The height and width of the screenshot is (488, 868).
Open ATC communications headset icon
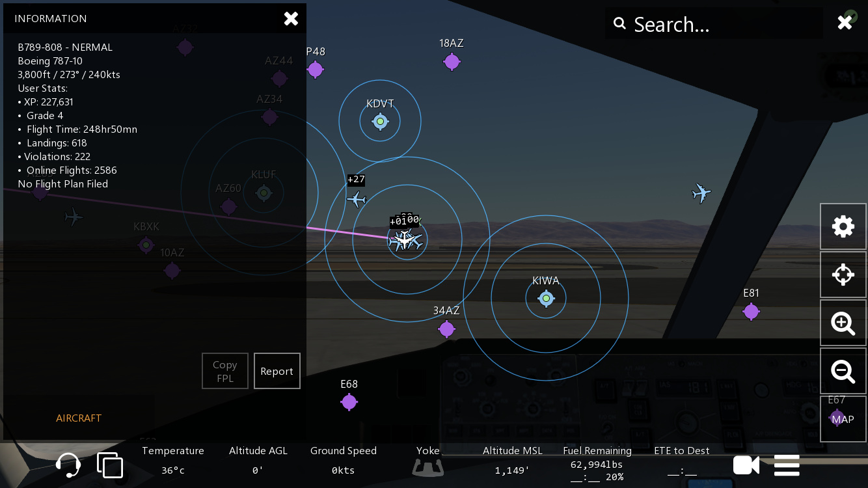(x=68, y=465)
